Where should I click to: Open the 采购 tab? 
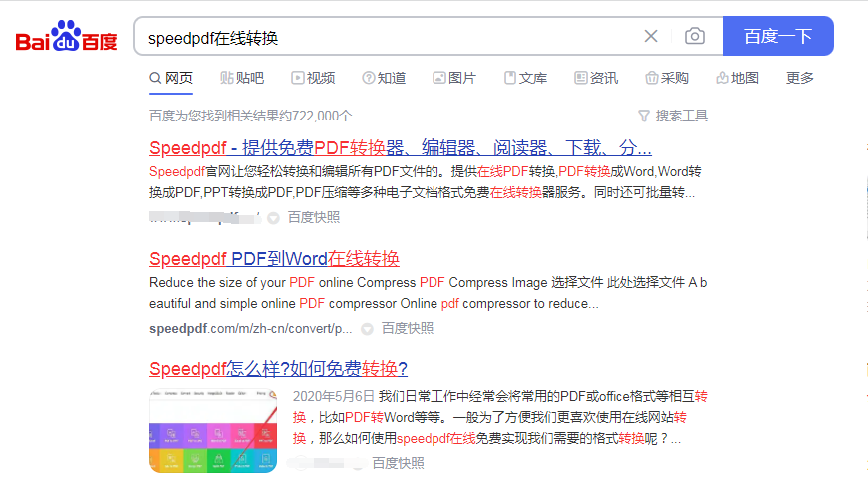tap(667, 78)
